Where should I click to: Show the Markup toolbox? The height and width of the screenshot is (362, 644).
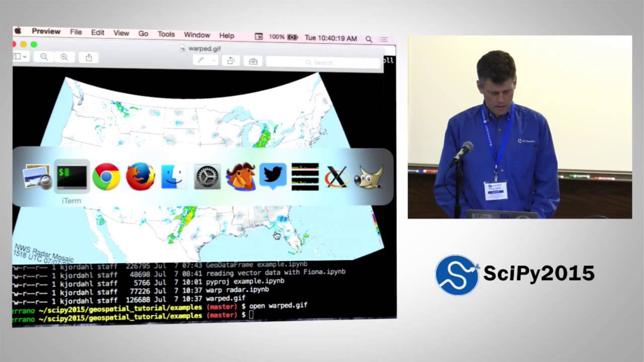click(253, 61)
